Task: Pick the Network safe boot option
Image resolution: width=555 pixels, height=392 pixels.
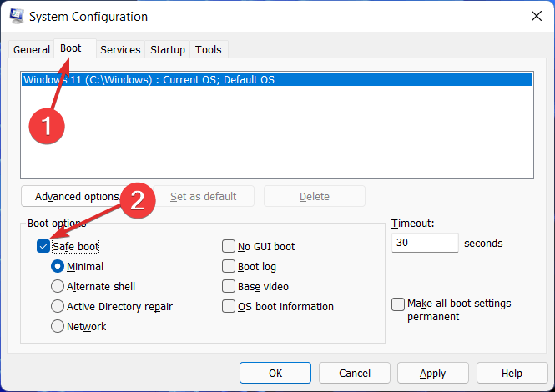Action: (58, 327)
